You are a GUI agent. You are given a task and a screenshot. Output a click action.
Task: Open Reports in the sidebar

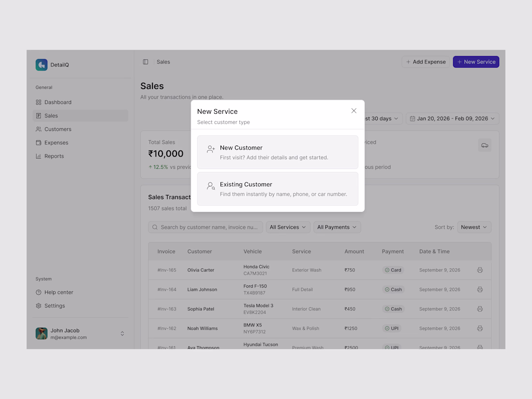coord(80,156)
